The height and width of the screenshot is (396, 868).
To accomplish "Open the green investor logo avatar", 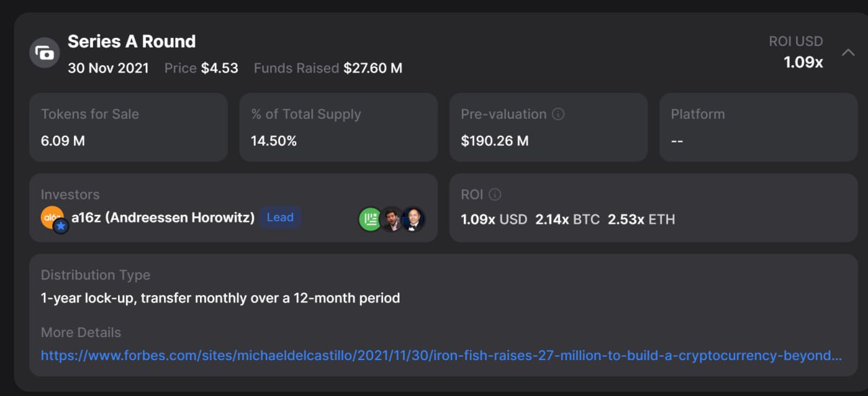I will pos(370,219).
